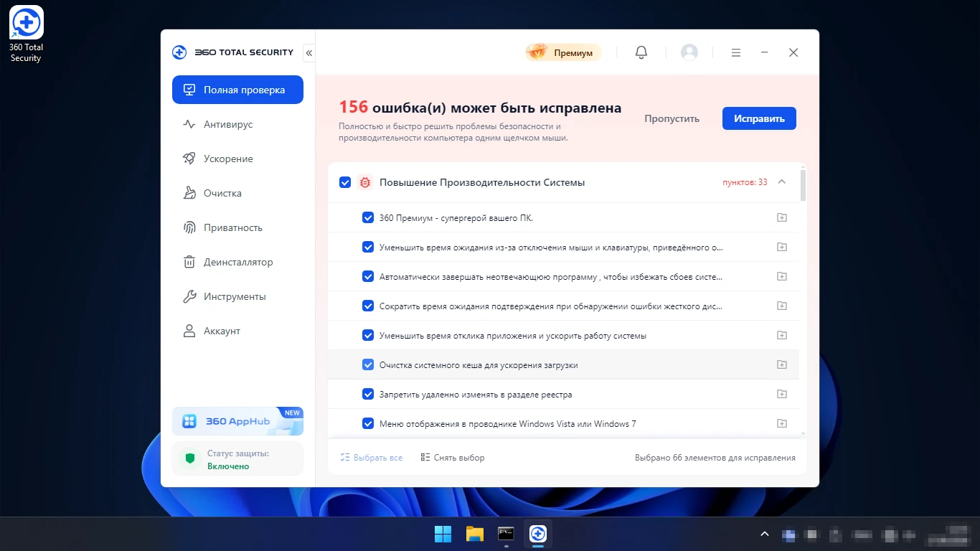Click the results list vertical scrollbar
980x551 pixels.
tap(803, 185)
